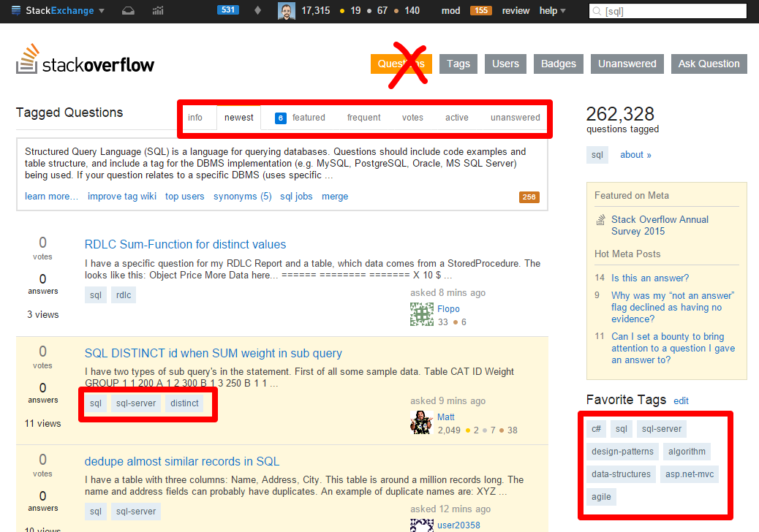
Task: Open the Tags navigation button
Action: (x=458, y=64)
